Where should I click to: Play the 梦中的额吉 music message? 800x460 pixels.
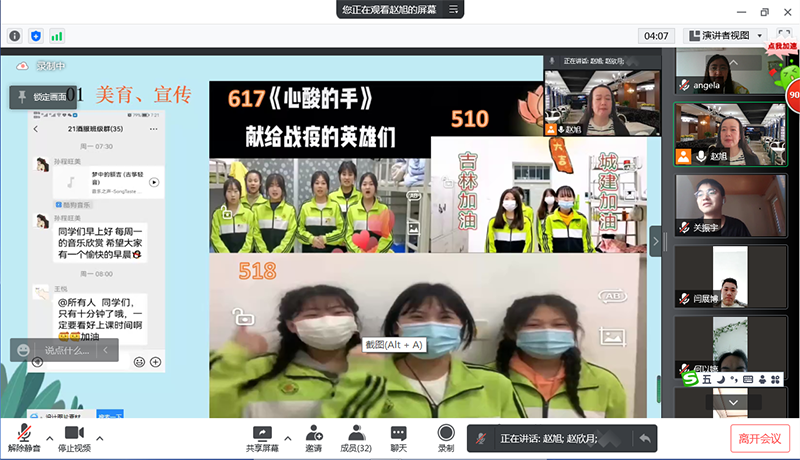pyautogui.click(x=154, y=182)
